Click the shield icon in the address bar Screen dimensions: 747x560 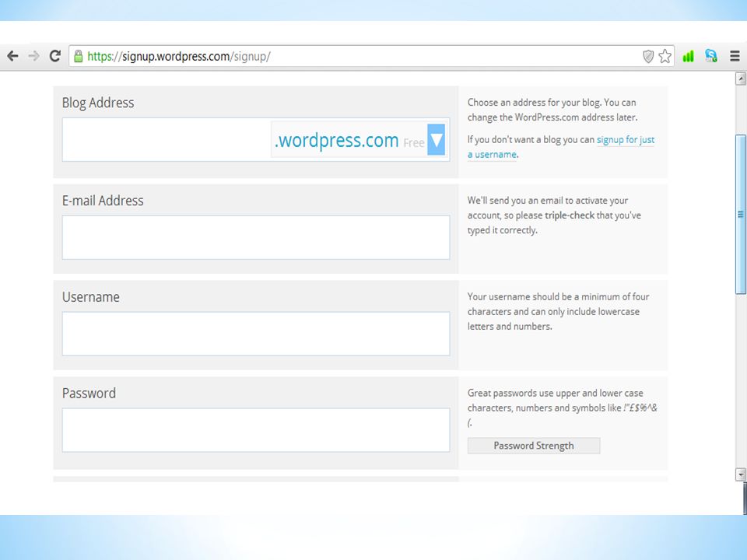(648, 56)
